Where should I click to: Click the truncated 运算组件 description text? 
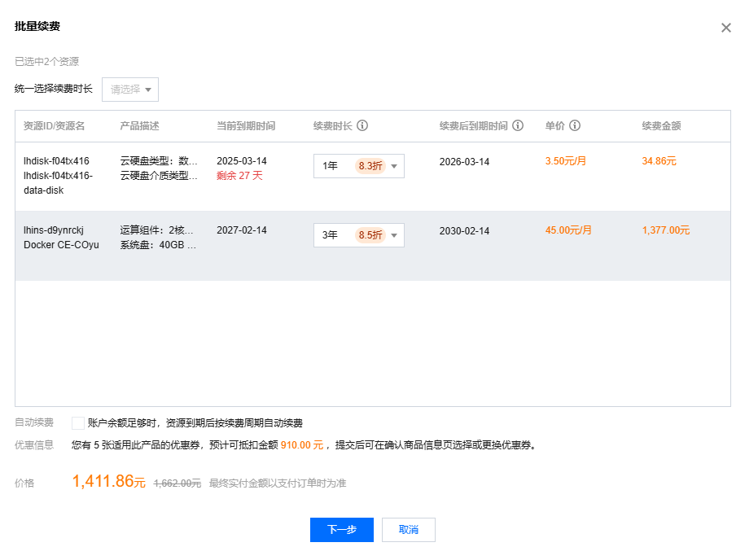click(158, 230)
